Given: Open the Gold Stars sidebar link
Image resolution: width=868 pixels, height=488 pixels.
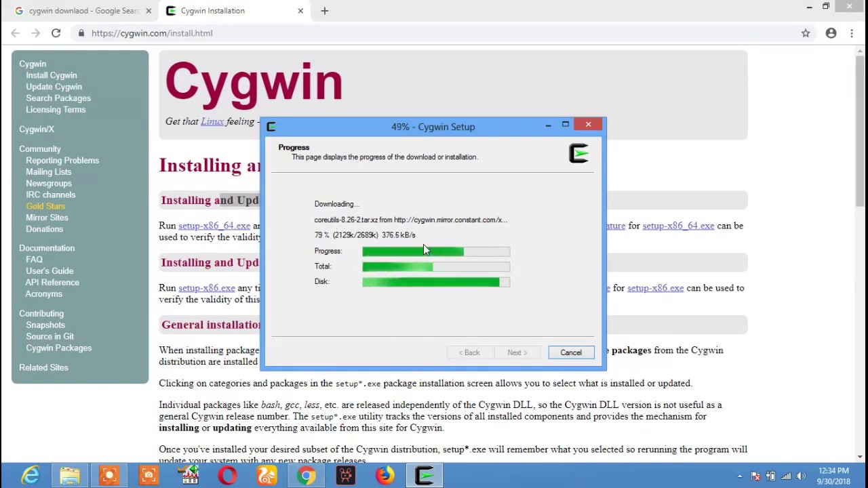Looking at the screenshot, I should point(45,206).
